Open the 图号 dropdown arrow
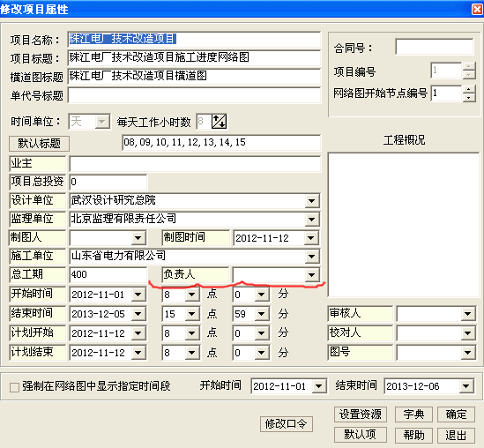The image size is (484, 448). click(467, 353)
